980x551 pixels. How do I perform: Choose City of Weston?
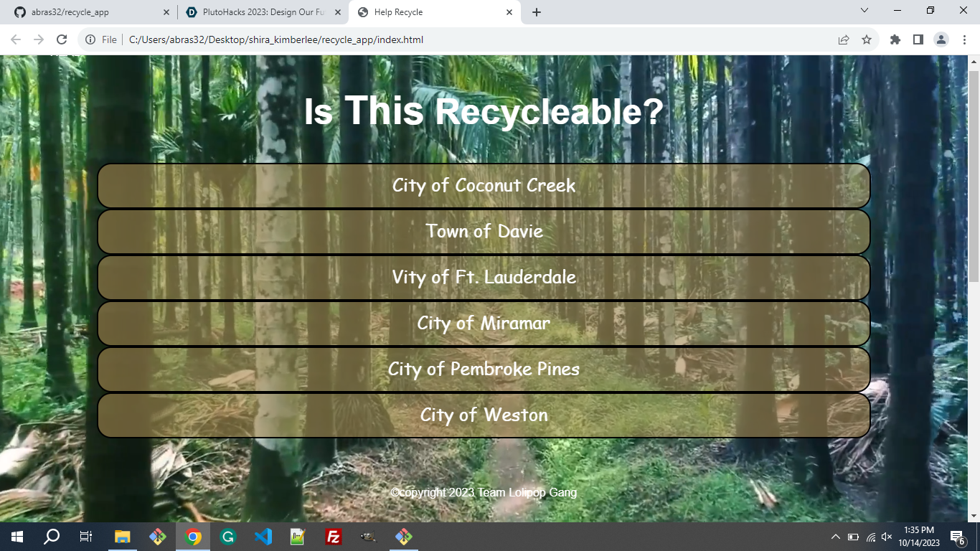484,415
